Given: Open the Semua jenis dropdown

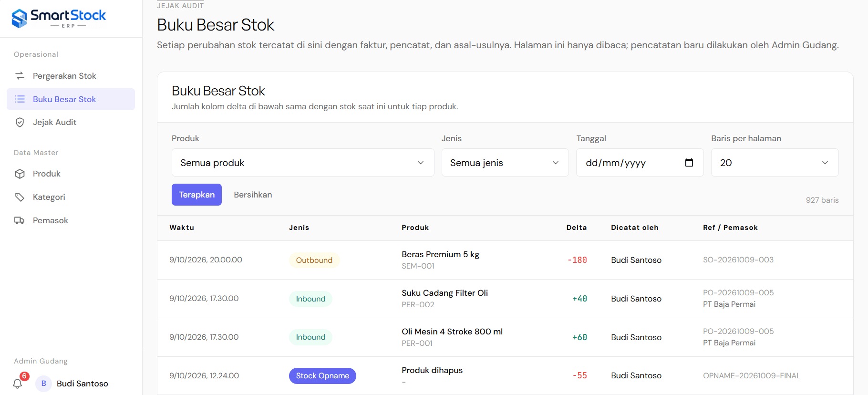Looking at the screenshot, I should 505,163.
